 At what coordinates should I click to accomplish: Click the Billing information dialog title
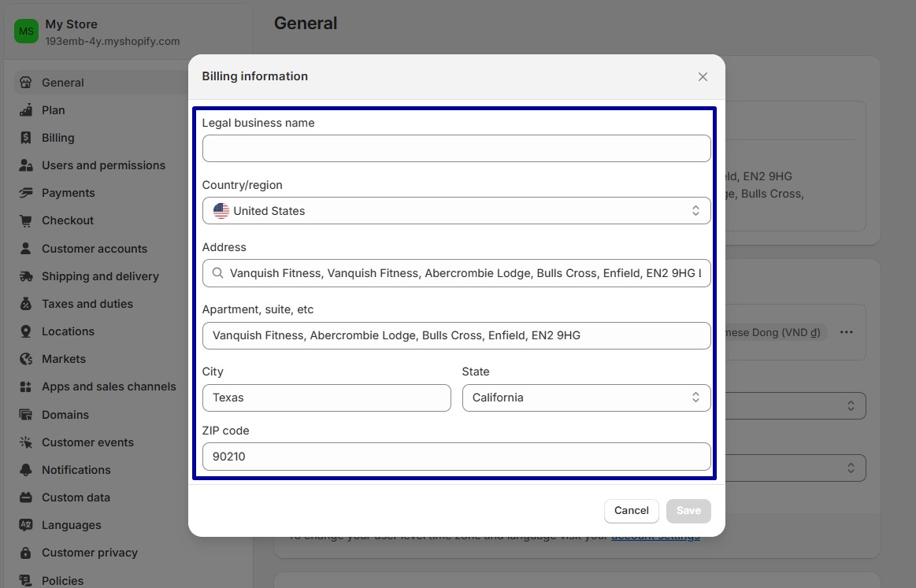[254, 76]
